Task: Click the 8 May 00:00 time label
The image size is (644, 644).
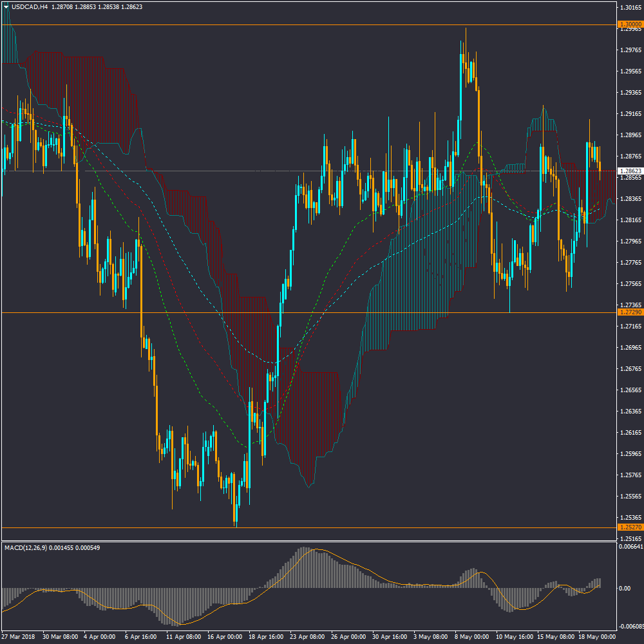Action: pos(472,636)
